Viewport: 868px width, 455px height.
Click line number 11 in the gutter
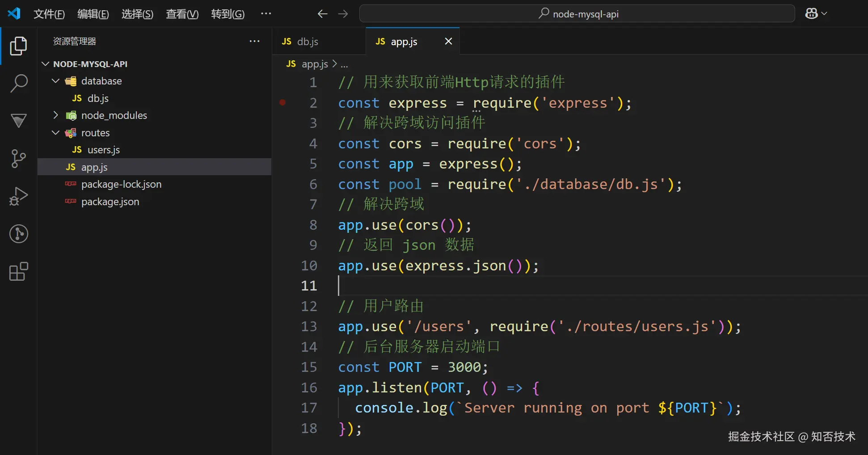click(309, 286)
